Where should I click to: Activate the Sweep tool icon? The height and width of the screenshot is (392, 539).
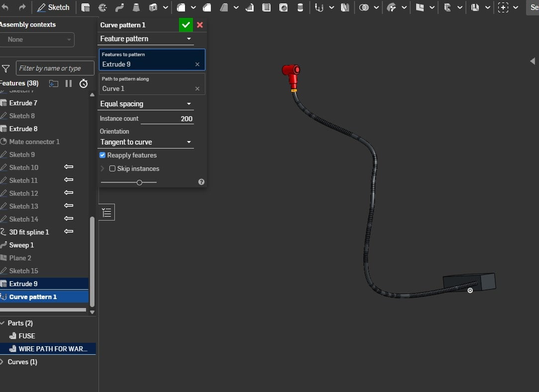(119, 7)
